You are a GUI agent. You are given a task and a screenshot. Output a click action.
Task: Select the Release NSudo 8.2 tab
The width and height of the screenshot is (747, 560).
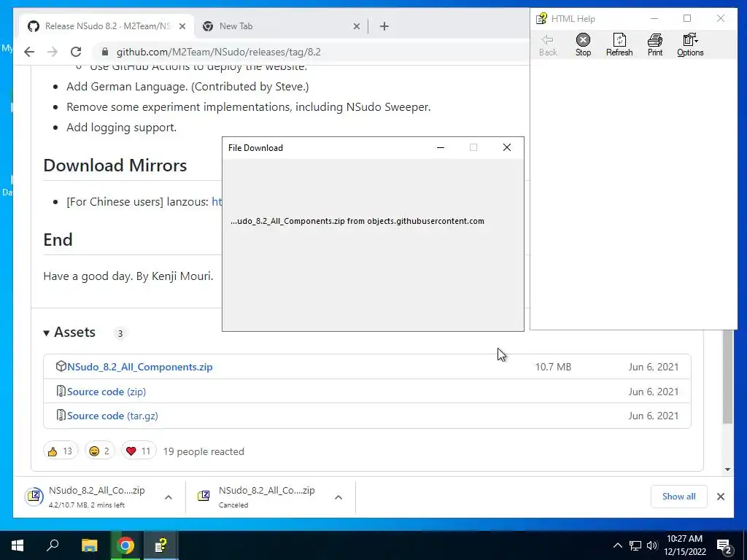click(107, 26)
